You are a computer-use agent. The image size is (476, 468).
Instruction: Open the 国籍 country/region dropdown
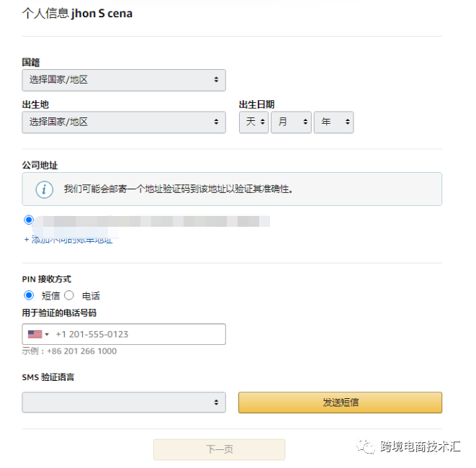coord(124,80)
